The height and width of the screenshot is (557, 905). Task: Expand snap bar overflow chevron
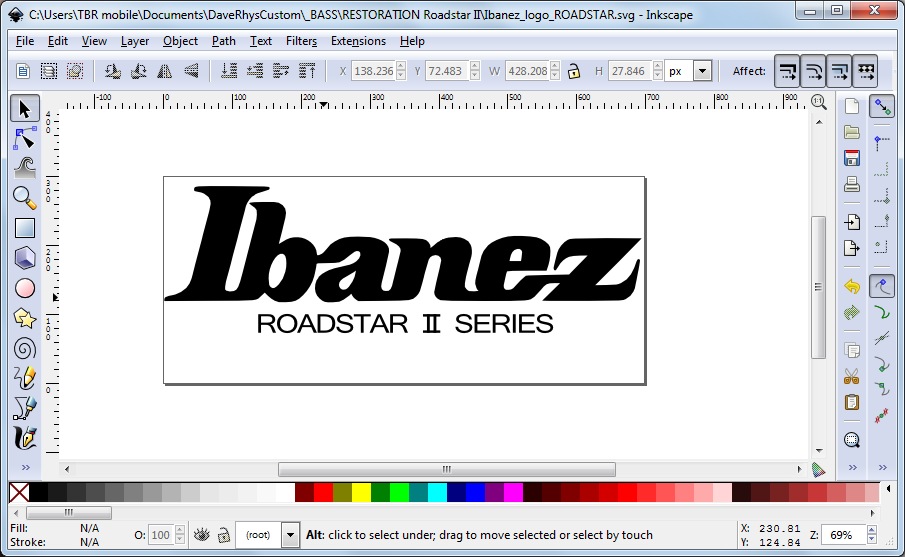point(882,468)
